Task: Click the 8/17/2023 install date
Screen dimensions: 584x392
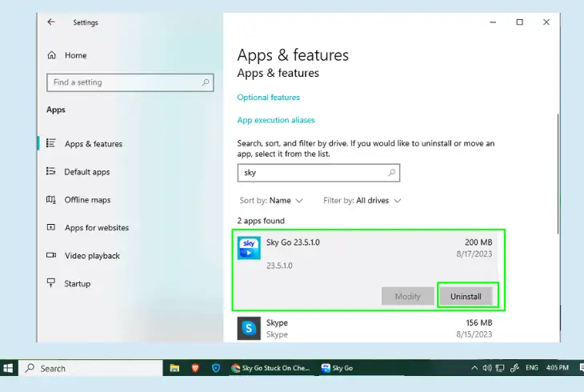Action: pyautogui.click(x=474, y=254)
